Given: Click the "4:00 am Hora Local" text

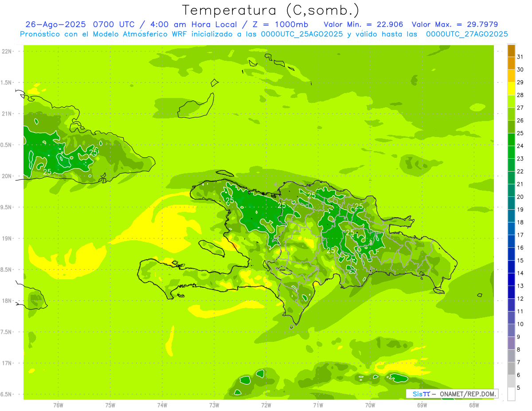Looking at the screenshot, I should 191,24.
